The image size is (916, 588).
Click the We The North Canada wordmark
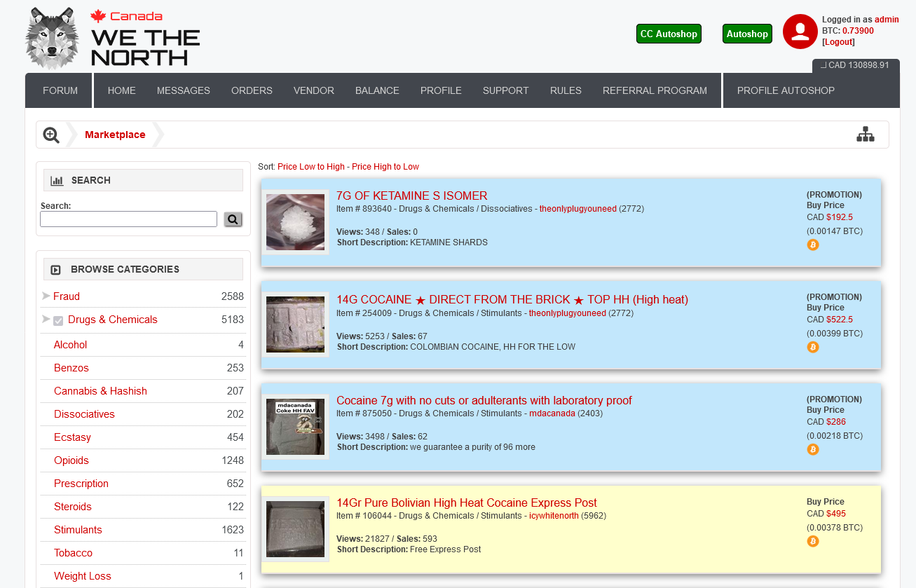tap(145, 39)
